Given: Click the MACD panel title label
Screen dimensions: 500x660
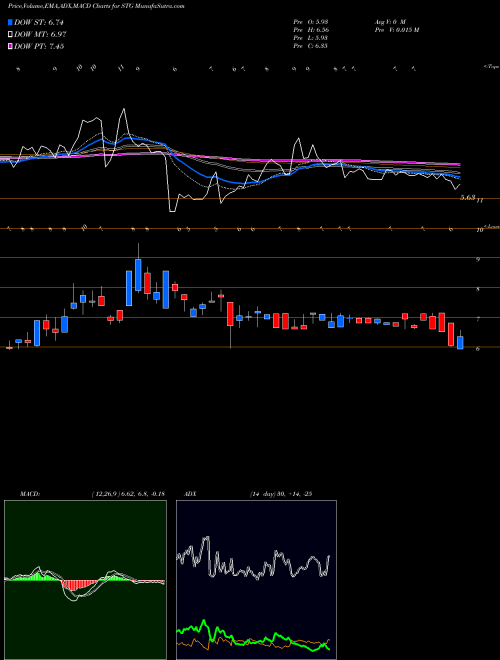Looking at the screenshot, I should pos(29,494).
